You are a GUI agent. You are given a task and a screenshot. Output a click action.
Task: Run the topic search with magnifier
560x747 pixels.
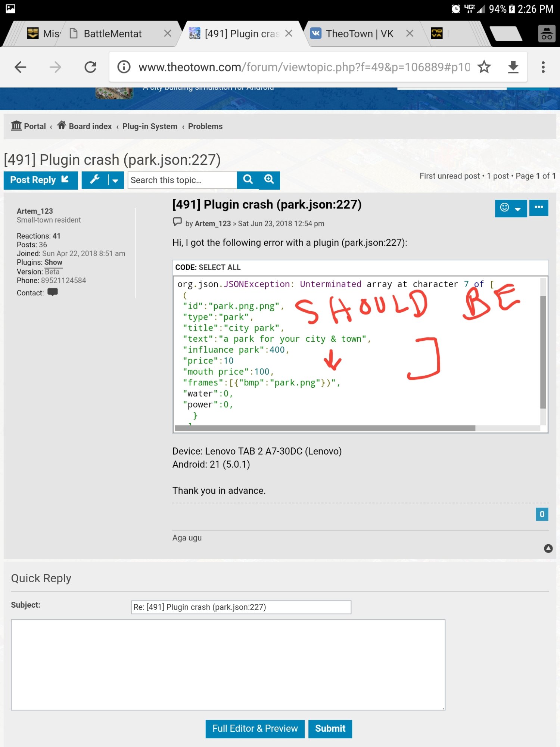(248, 180)
